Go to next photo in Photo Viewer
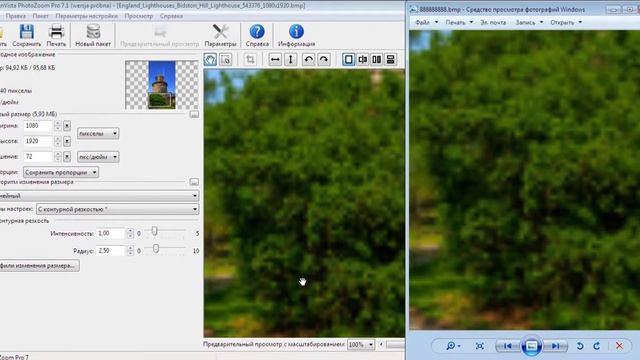Viewport: 640px width, 360px height. pos(555,346)
